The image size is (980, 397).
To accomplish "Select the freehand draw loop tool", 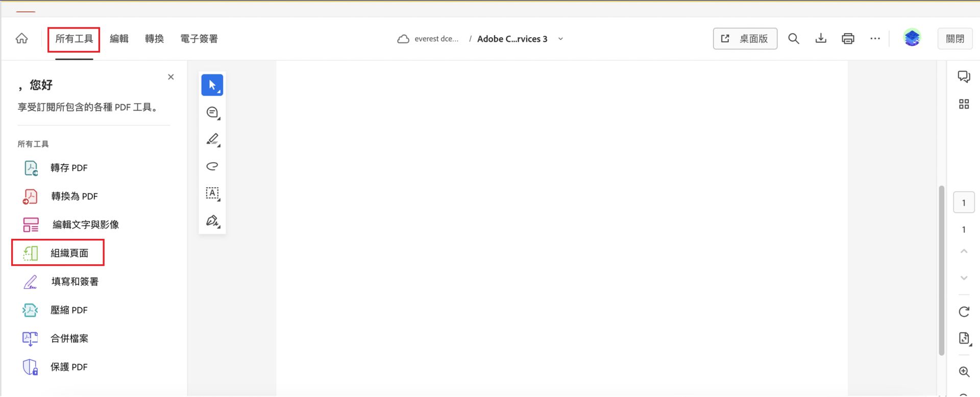I will pos(212,166).
